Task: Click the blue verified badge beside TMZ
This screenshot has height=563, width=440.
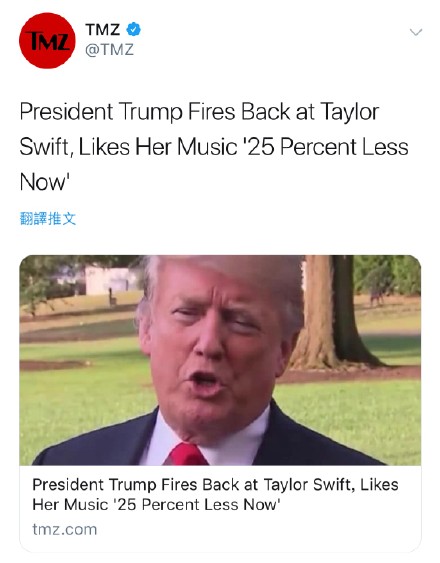Action: tap(133, 29)
